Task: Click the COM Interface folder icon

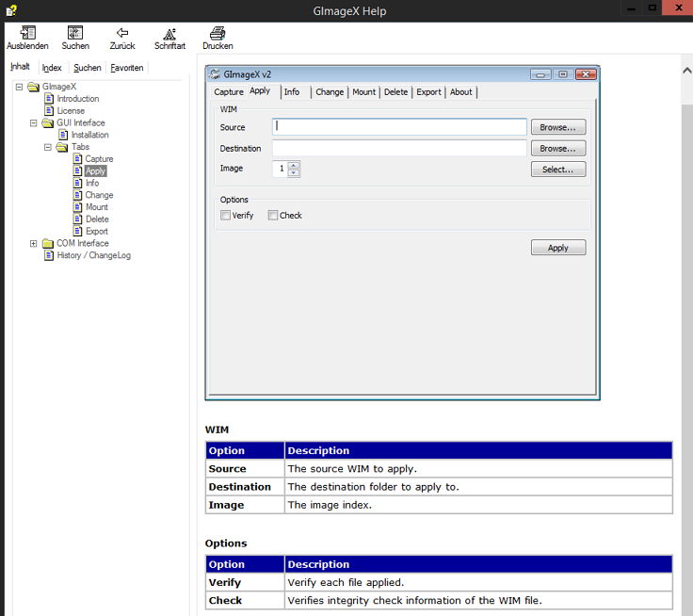Action: point(48,243)
